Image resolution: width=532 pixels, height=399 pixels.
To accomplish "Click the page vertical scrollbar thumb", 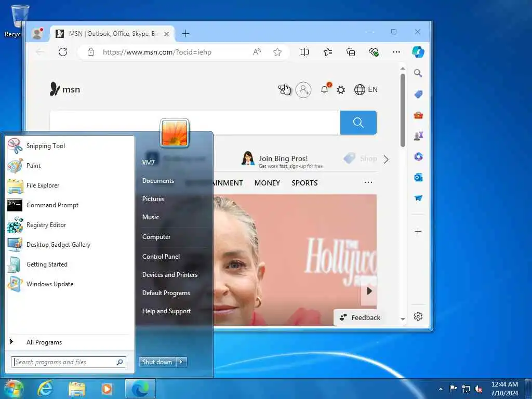I will click(403, 110).
